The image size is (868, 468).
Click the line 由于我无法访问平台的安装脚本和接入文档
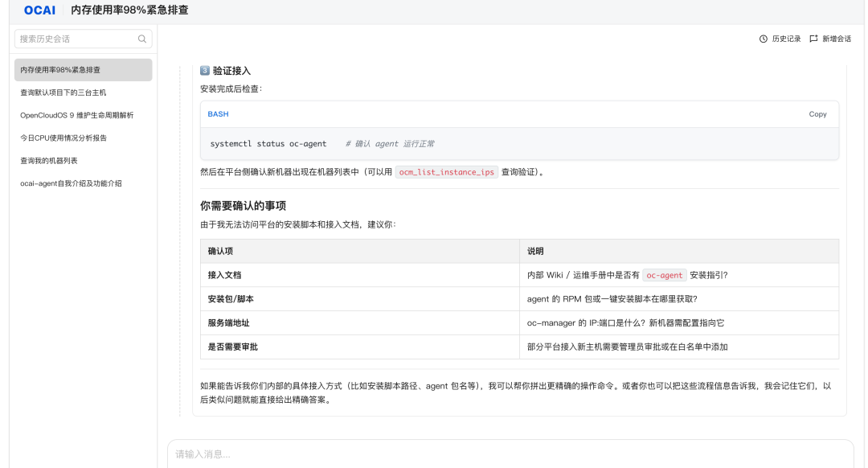click(x=298, y=224)
